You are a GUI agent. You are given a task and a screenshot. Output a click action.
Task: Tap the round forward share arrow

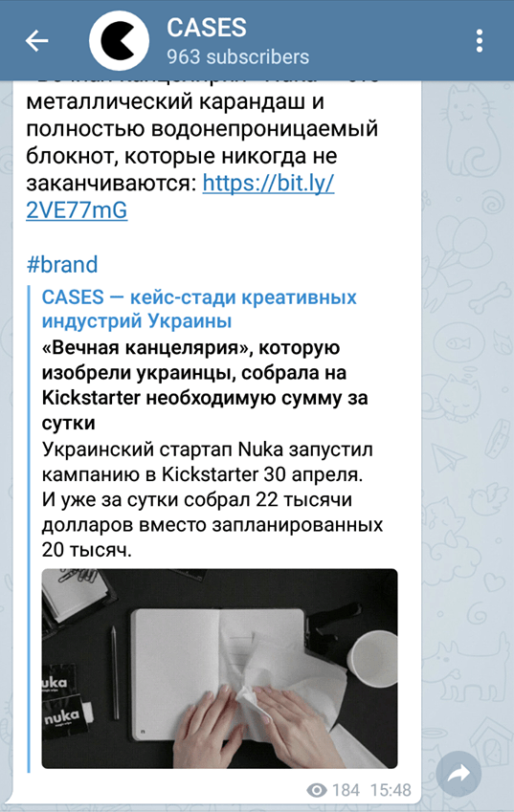[x=458, y=774]
